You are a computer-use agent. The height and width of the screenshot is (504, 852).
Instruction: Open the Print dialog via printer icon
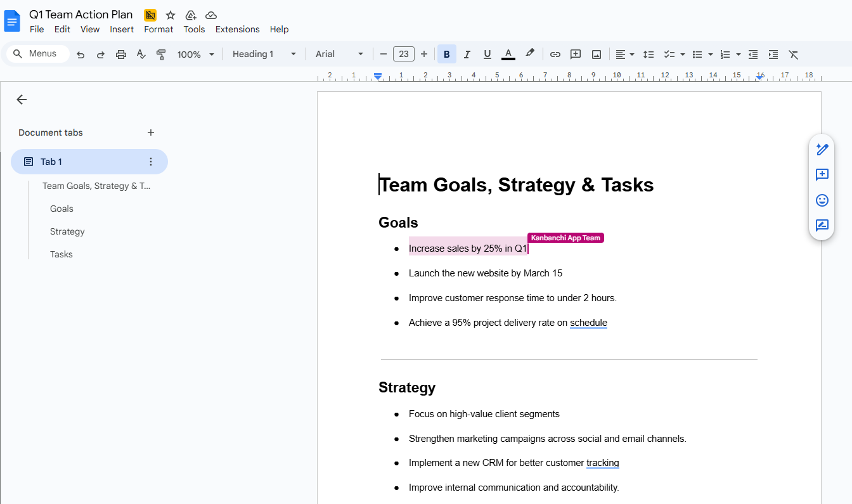(x=120, y=55)
